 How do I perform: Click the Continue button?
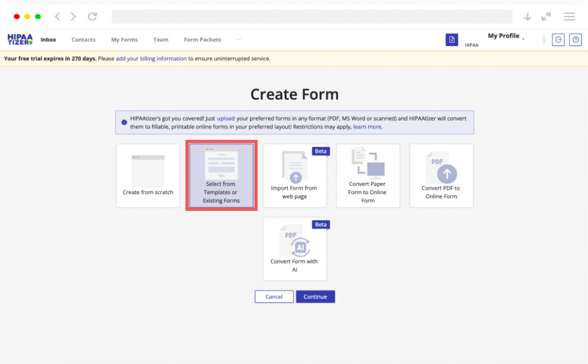pos(315,296)
